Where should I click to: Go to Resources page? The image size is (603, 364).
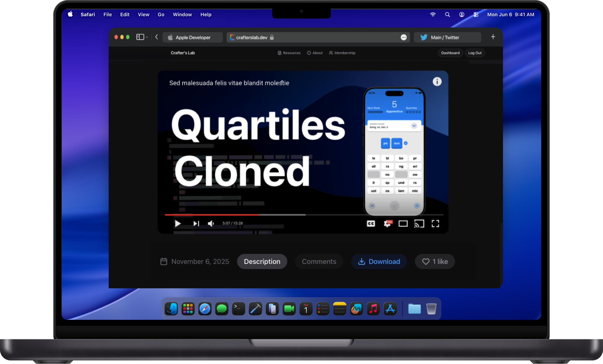coord(289,53)
